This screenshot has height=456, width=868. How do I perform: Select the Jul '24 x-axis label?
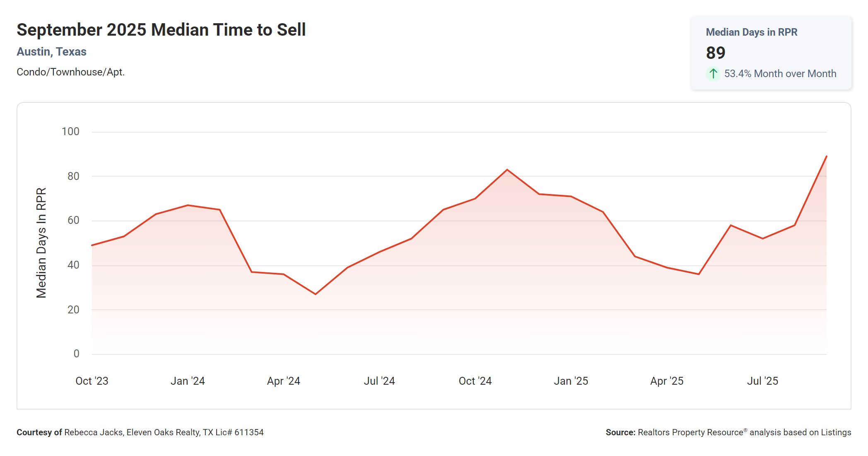(379, 381)
